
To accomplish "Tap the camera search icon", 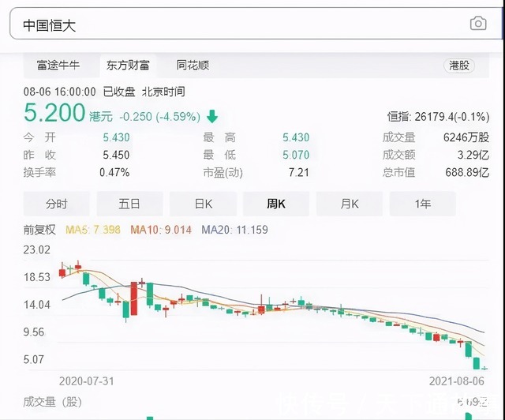I will tap(478, 24).
